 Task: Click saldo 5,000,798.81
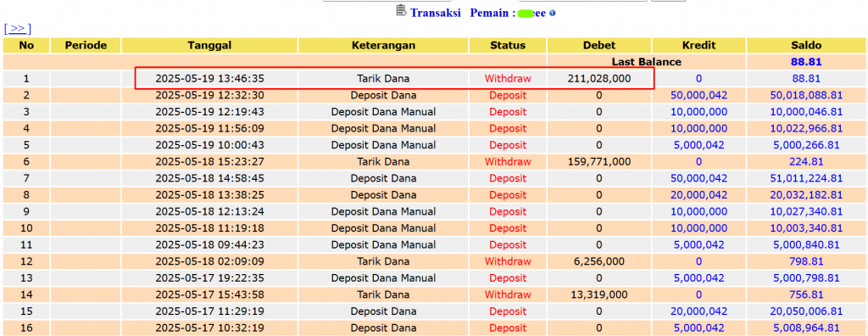pos(806,278)
